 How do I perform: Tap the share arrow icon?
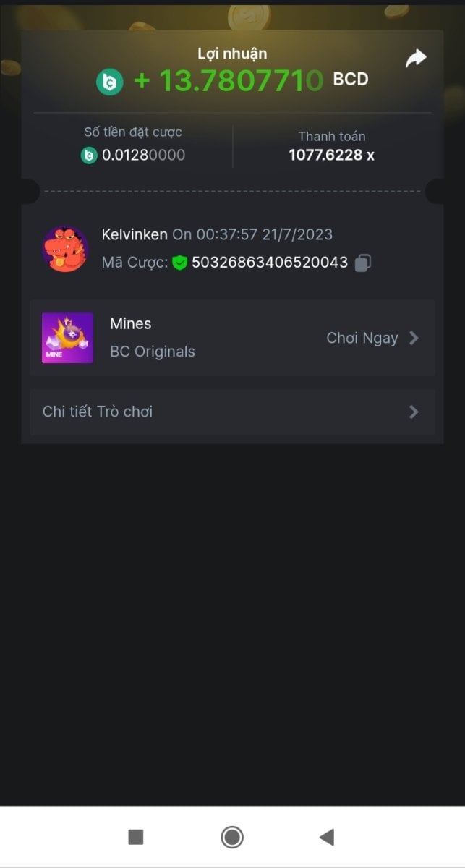[x=416, y=59]
